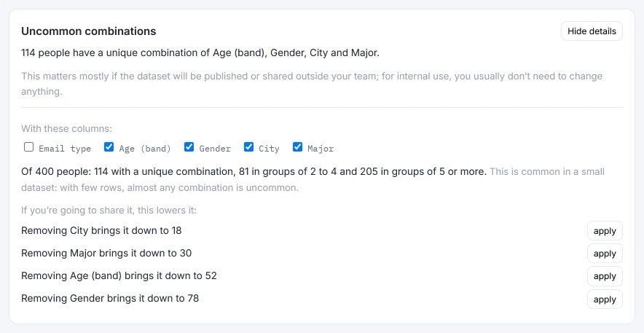Apply the Removing Age (band) suggestion
The image size is (644, 333).
click(x=605, y=276)
